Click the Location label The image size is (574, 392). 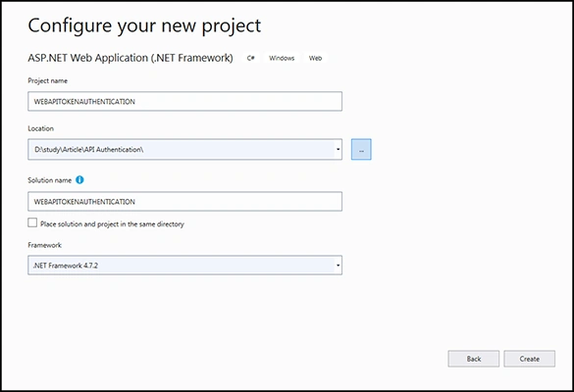40,128
